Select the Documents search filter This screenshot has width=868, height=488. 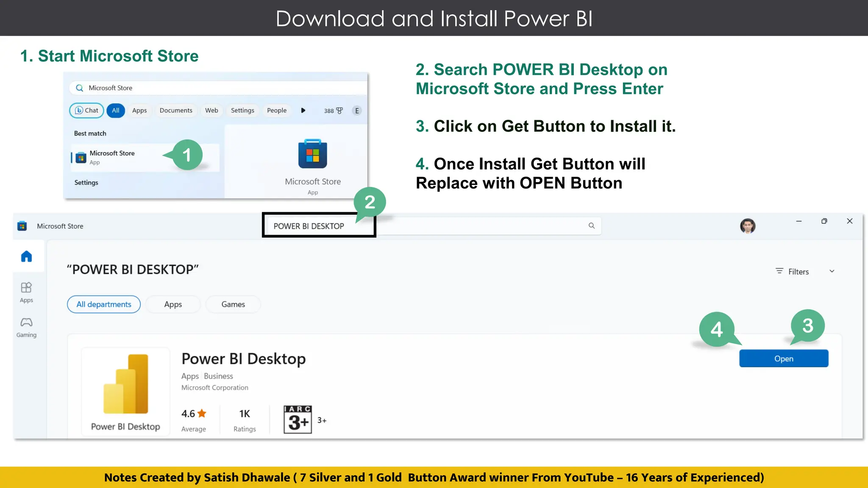pyautogui.click(x=176, y=111)
